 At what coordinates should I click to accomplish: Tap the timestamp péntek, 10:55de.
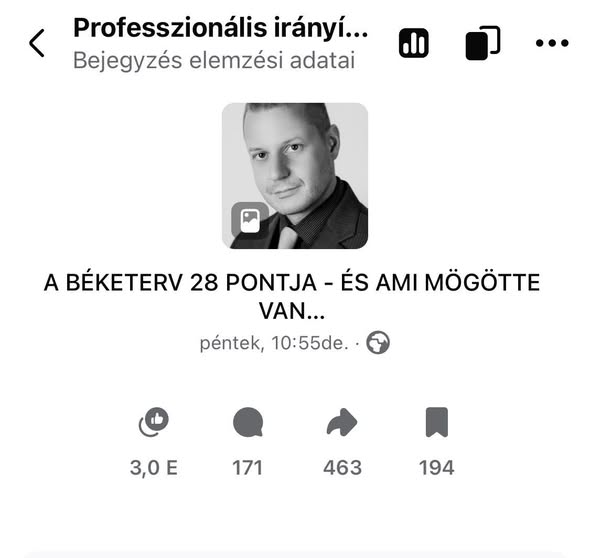[274, 343]
